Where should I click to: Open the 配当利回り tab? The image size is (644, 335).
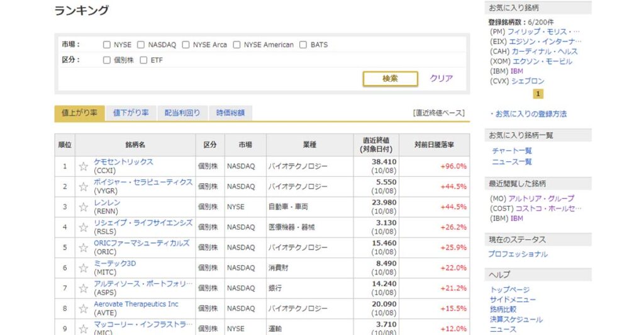(x=182, y=113)
